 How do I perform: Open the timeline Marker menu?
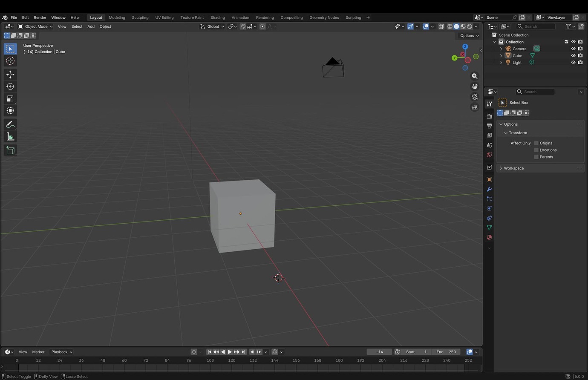coord(38,352)
